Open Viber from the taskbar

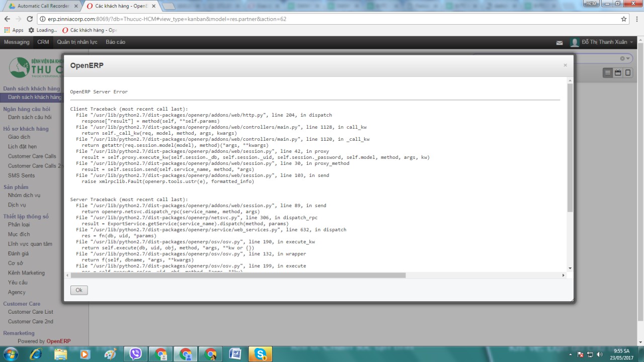click(135, 354)
